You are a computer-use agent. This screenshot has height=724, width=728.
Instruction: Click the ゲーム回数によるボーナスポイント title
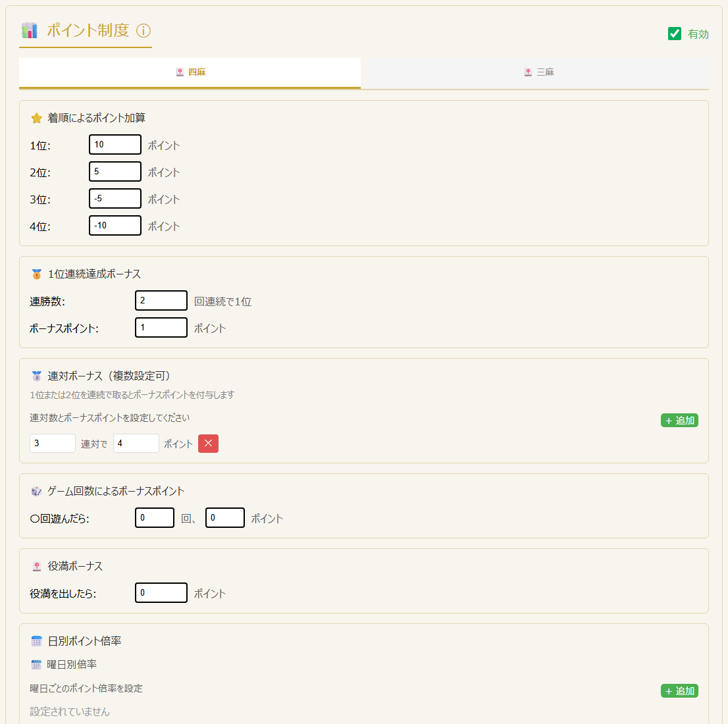tap(116, 492)
